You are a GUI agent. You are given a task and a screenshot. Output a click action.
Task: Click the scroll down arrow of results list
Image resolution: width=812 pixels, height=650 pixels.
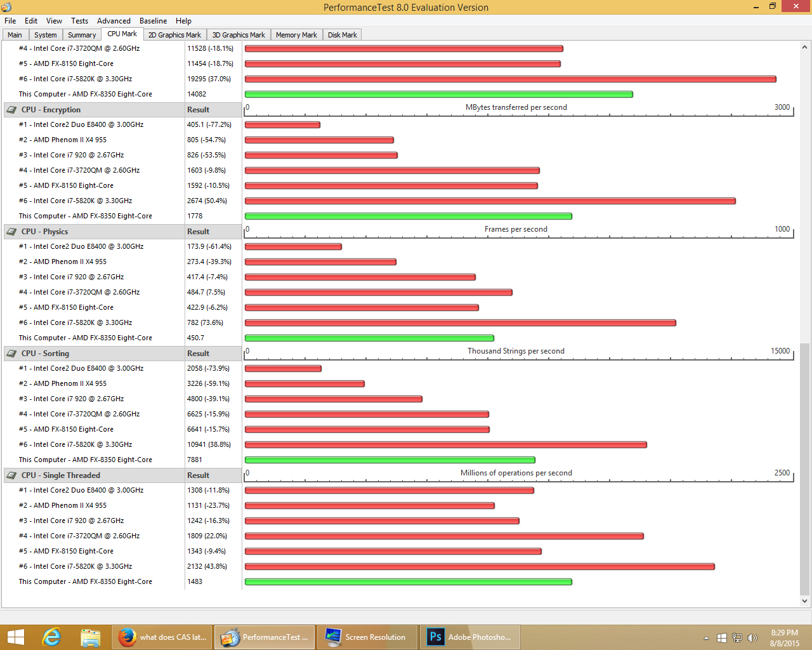(x=804, y=600)
